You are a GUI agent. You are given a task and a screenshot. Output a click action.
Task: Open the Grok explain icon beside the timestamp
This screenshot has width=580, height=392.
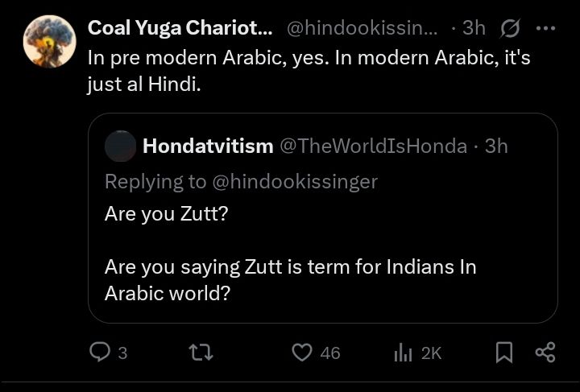pyautogui.click(x=510, y=28)
